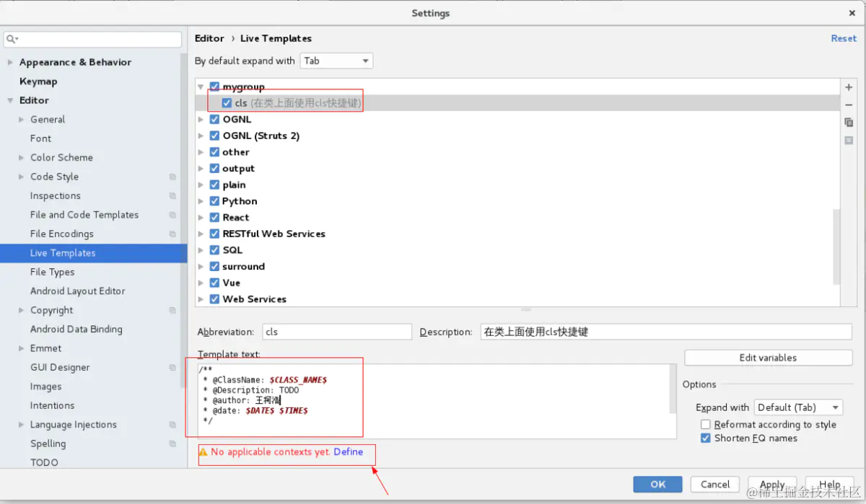This screenshot has width=866, height=504.
Task: Click the templates list vertical scrollbar
Action: 836,245
